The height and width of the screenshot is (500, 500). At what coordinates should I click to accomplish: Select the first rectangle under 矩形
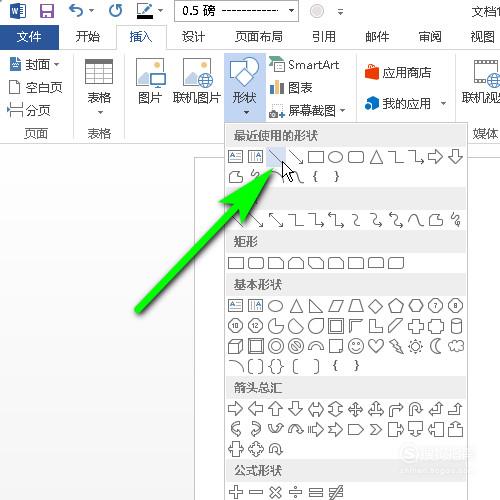tap(236, 263)
